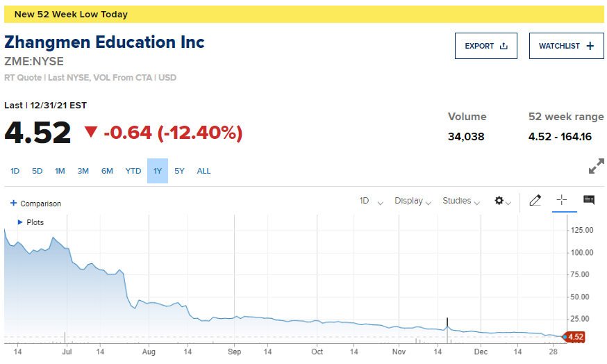Select the highlighted 1Y range tab
The height and width of the screenshot is (364, 607).
(158, 171)
